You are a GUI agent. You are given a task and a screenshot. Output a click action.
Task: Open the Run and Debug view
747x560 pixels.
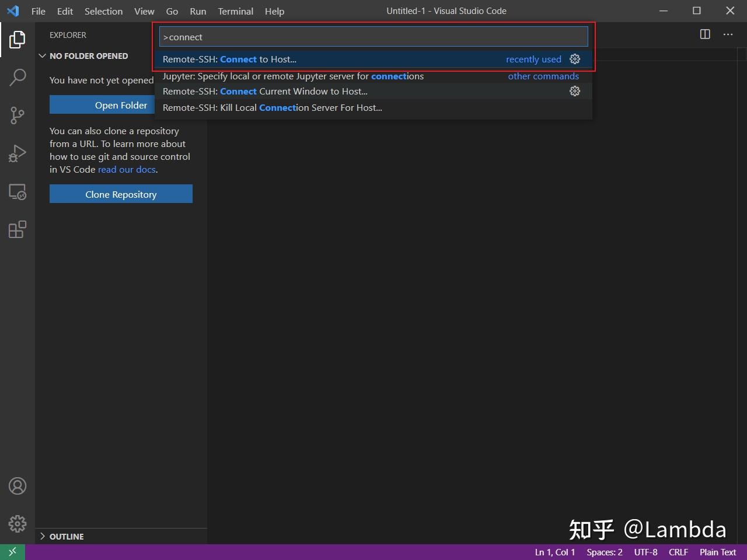pyautogui.click(x=17, y=153)
